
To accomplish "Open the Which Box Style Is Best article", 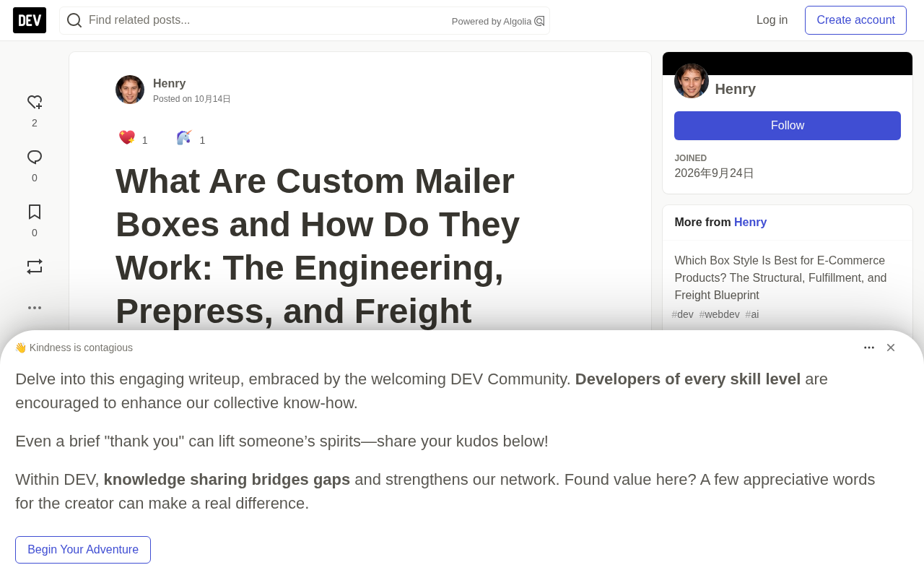I will (x=781, y=278).
